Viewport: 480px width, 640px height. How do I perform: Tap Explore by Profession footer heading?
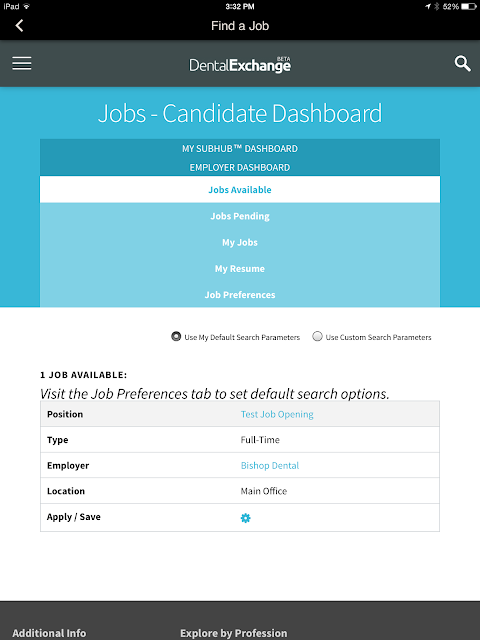[234, 633]
